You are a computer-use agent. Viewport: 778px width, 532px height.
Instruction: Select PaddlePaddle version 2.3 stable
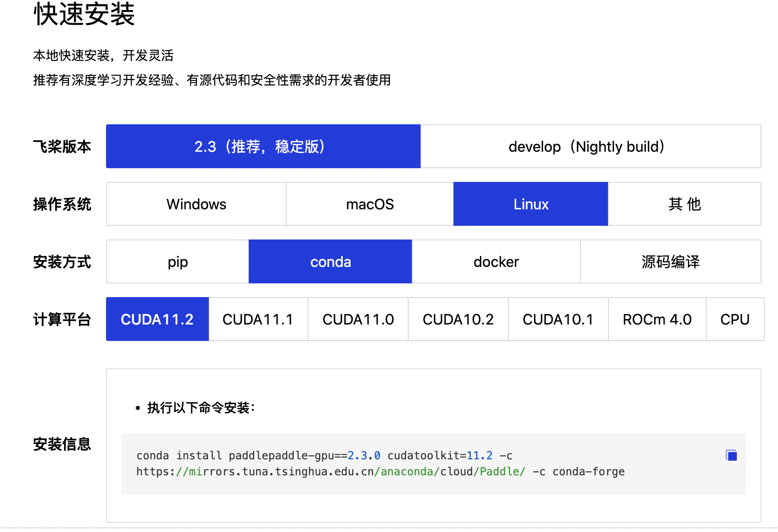pyautogui.click(x=263, y=146)
